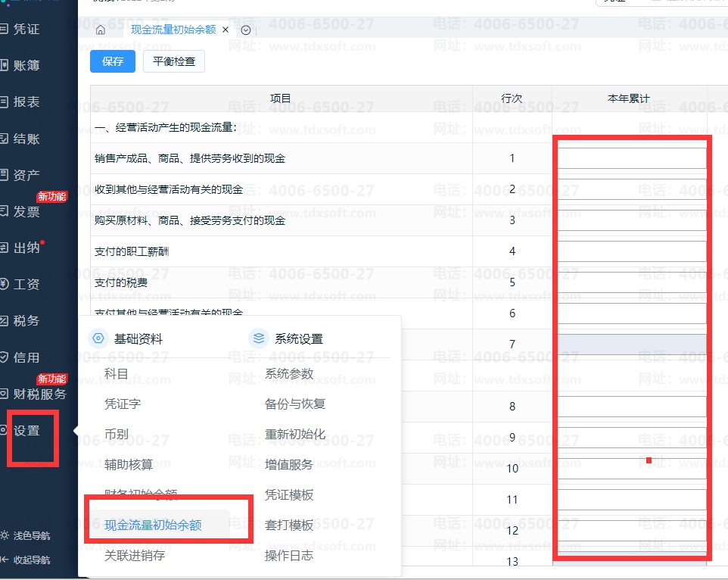This screenshot has width=728, height=580.
Task: Click the 保存 button
Action: click(112, 61)
